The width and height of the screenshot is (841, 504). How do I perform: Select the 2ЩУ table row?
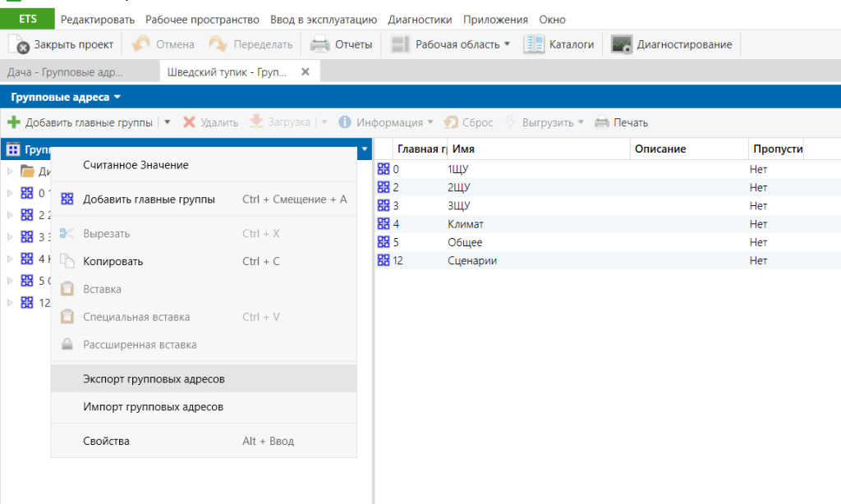click(x=608, y=187)
